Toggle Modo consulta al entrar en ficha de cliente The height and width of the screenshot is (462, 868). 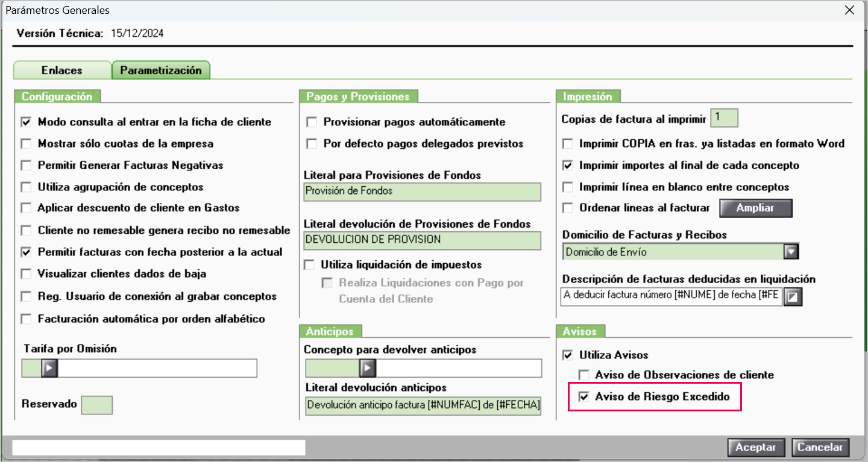(x=26, y=122)
